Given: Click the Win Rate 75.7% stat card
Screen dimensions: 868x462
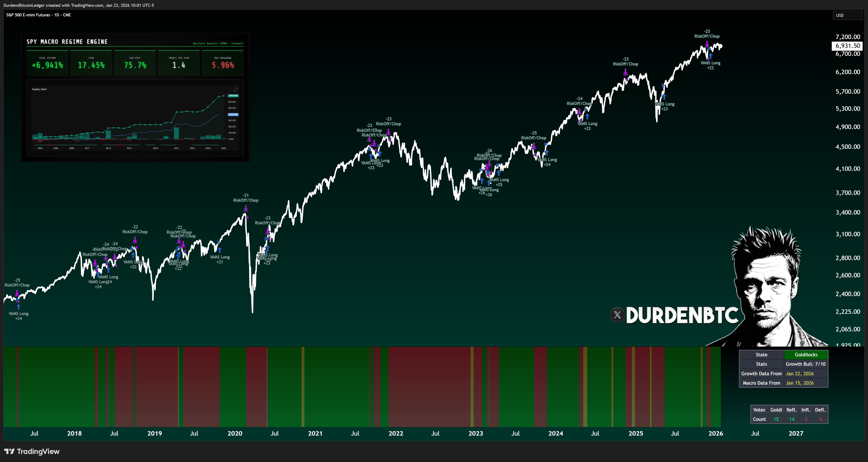Looking at the screenshot, I should click(135, 63).
